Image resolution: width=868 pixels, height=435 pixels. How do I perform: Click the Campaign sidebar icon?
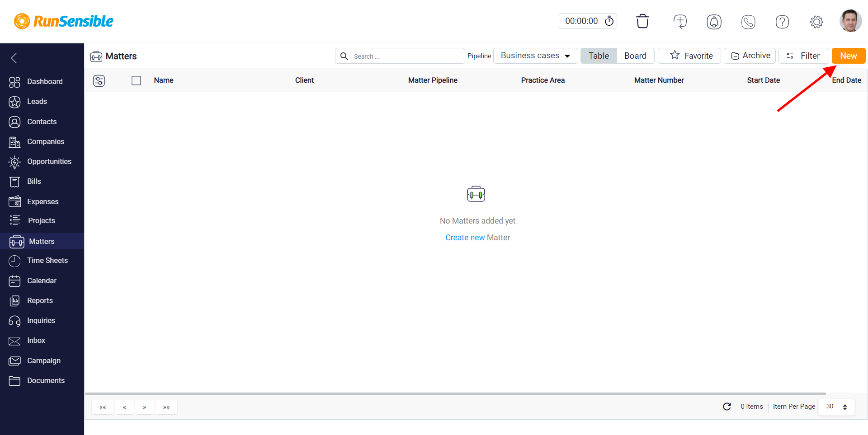tap(14, 360)
